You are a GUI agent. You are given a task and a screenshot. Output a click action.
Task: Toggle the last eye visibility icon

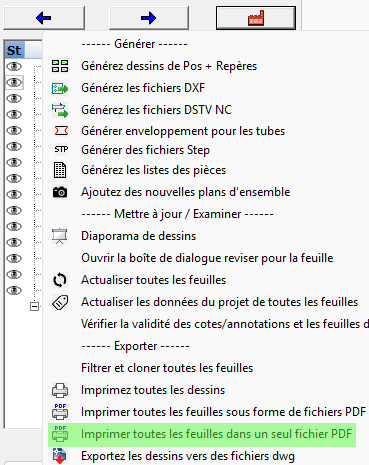14,290
